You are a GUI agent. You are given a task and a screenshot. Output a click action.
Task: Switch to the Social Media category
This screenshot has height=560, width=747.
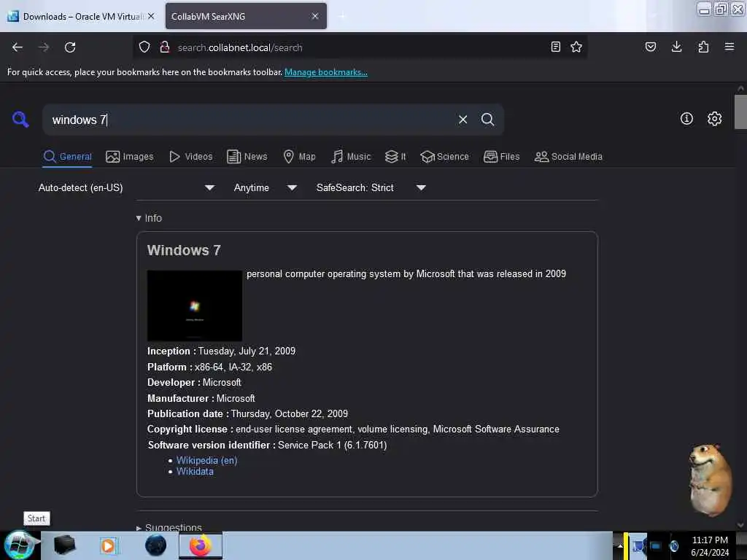[568, 157]
